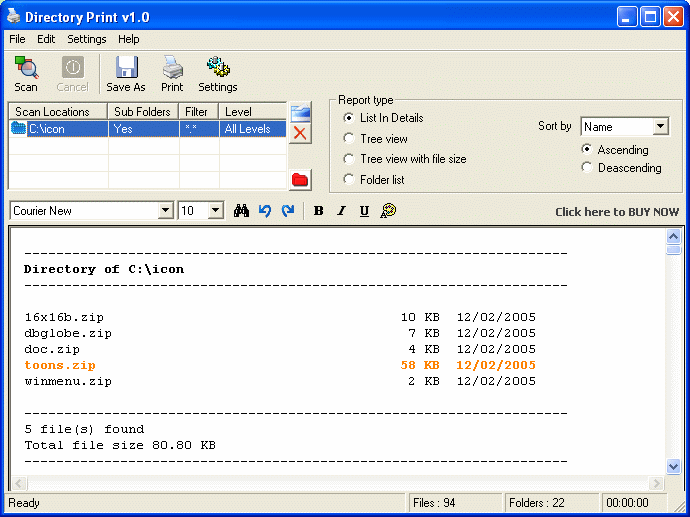The height and width of the screenshot is (517, 690).
Task: Open the Settings menu
Action: click(x=87, y=39)
